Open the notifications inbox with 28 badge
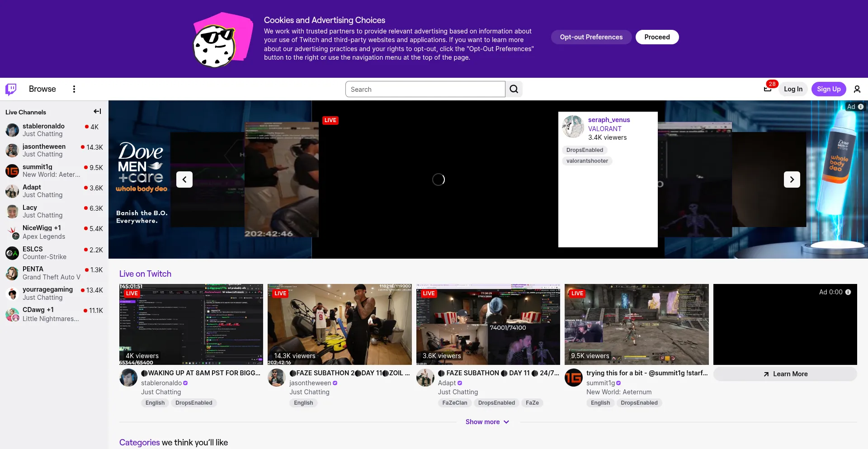 (x=768, y=89)
